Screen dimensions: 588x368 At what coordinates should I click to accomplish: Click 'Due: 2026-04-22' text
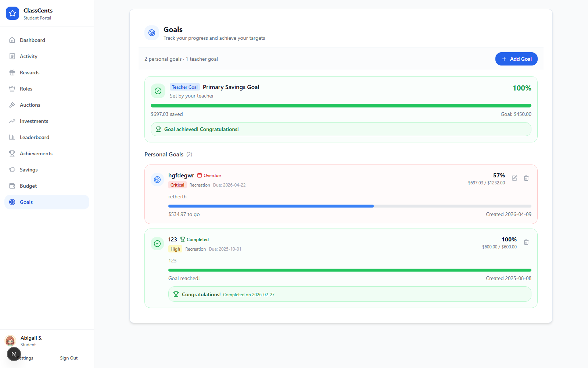[229, 185]
